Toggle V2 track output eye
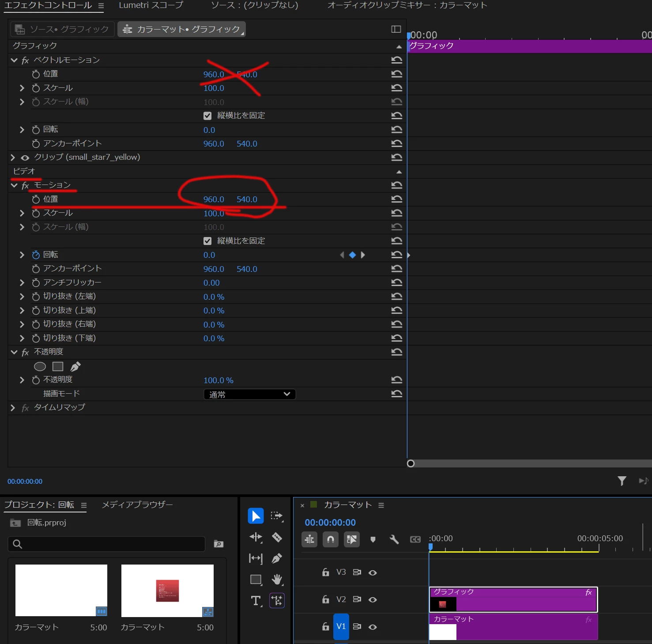 tap(373, 599)
